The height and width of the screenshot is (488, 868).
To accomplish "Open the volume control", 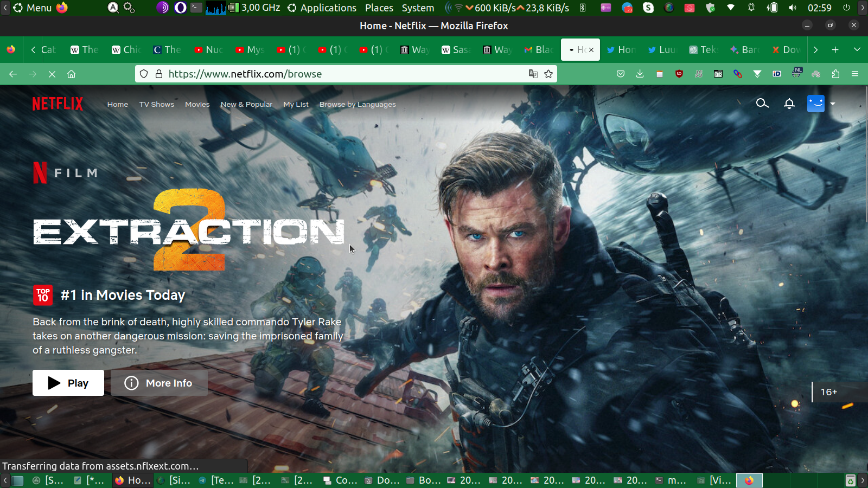I will [793, 8].
